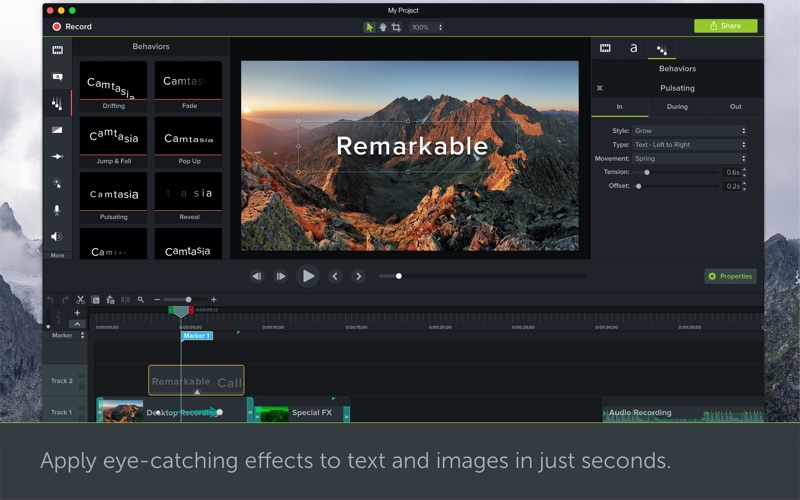Select the Pop Up behavior thumbnail
800x500 pixels.
pyautogui.click(x=188, y=138)
